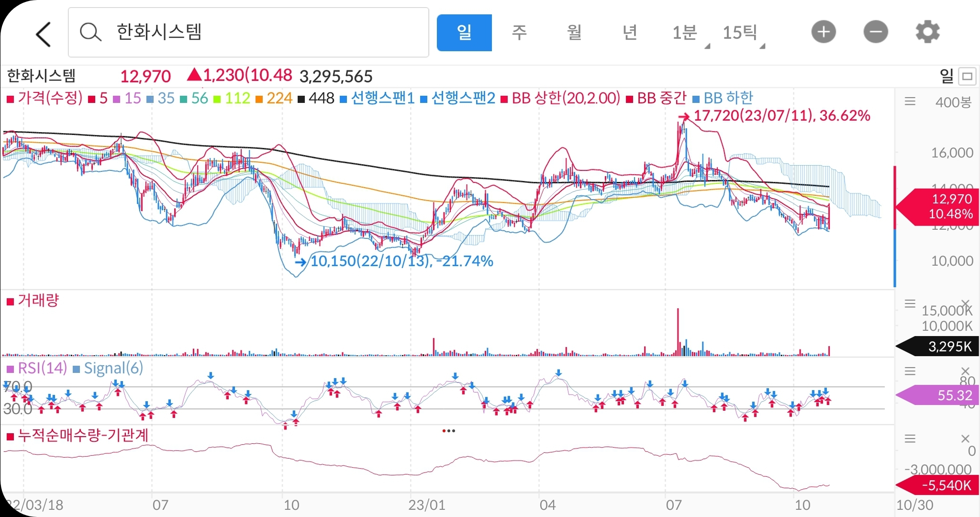Tap the search magnifier icon
Image resolution: width=980 pixels, height=517 pixels.
(x=90, y=32)
